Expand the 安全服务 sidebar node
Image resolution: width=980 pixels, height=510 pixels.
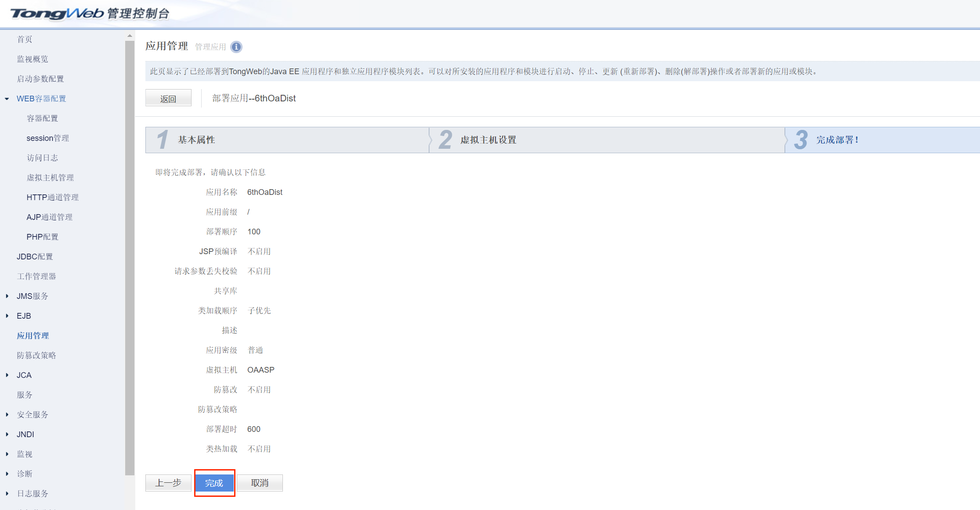pyautogui.click(x=7, y=415)
